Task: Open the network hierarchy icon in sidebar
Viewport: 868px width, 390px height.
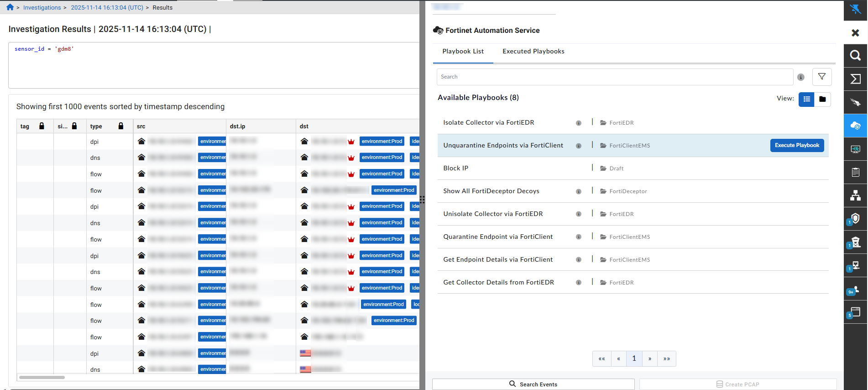Action: coord(855,195)
